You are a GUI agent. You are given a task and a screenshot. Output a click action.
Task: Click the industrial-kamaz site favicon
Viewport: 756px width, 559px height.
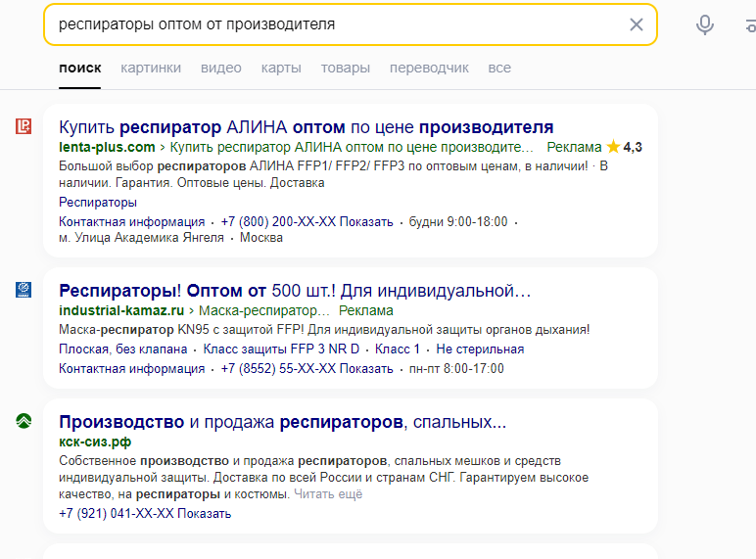coord(24,290)
